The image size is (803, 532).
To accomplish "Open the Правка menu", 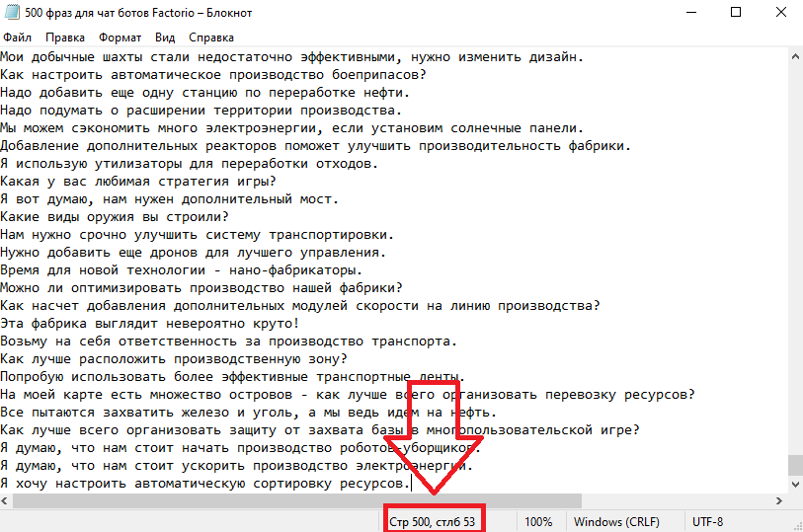I will (65, 38).
